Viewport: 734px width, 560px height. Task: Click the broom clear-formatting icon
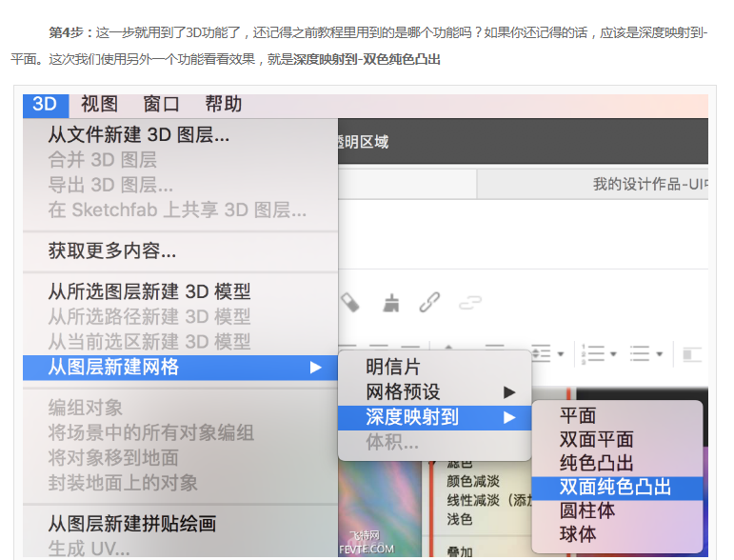point(390,303)
